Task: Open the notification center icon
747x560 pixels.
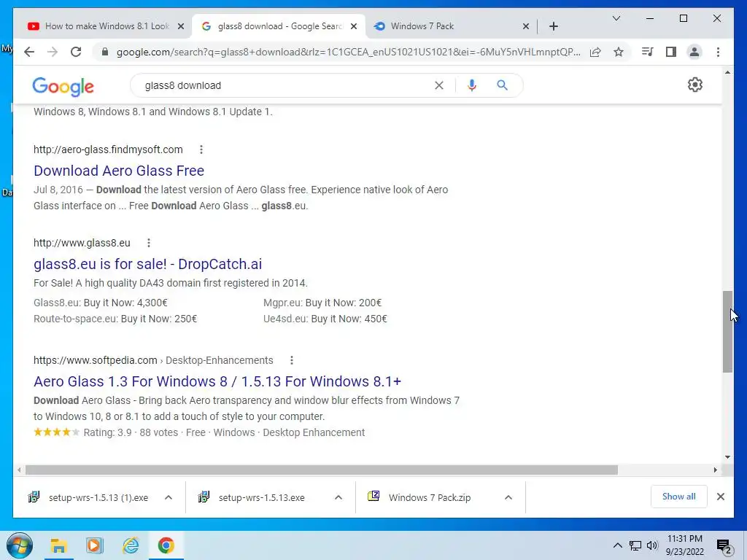Action: pos(724,547)
